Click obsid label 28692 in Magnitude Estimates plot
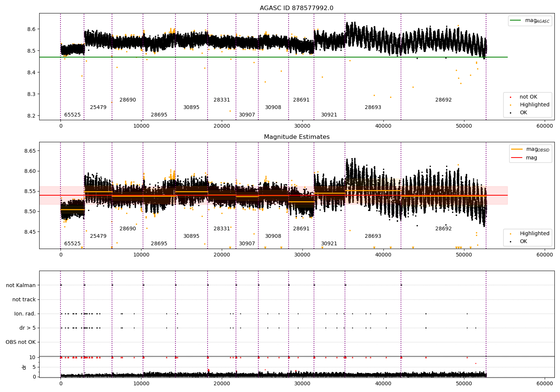The image size is (560, 392). (444, 229)
